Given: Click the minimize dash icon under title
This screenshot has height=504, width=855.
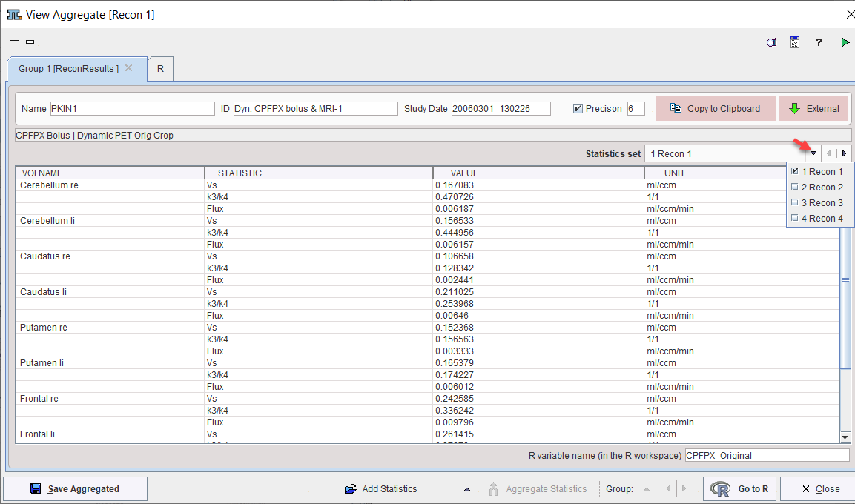Looking at the screenshot, I should 15,41.
